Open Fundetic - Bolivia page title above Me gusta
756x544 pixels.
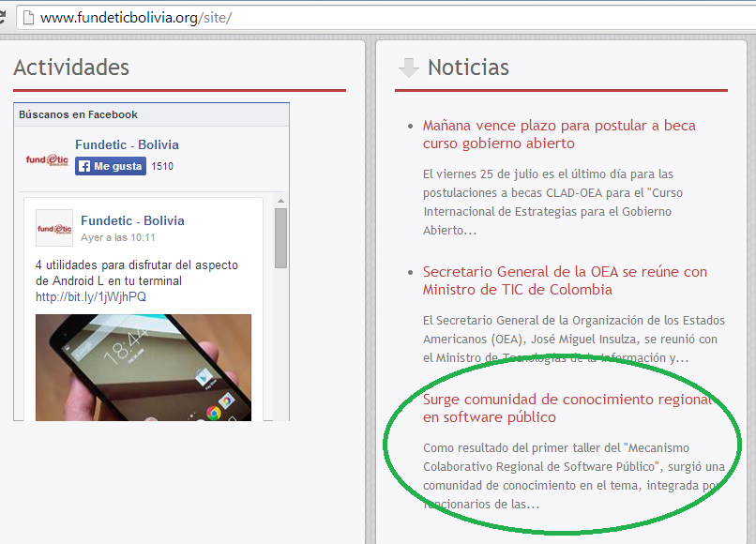[x=127, y=144]
